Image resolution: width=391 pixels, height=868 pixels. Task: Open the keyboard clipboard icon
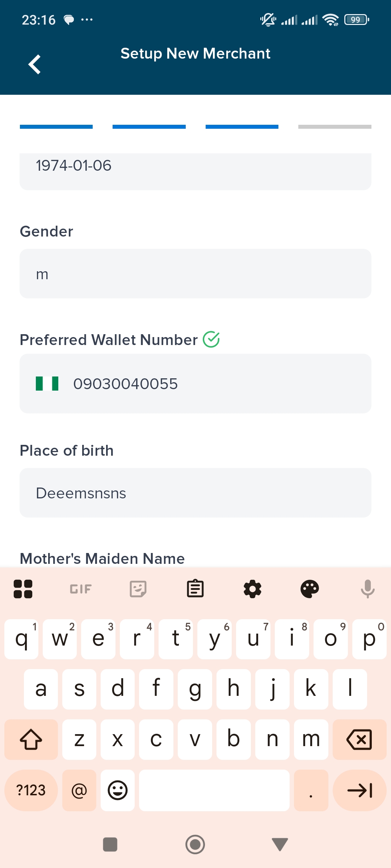point(195,588)
